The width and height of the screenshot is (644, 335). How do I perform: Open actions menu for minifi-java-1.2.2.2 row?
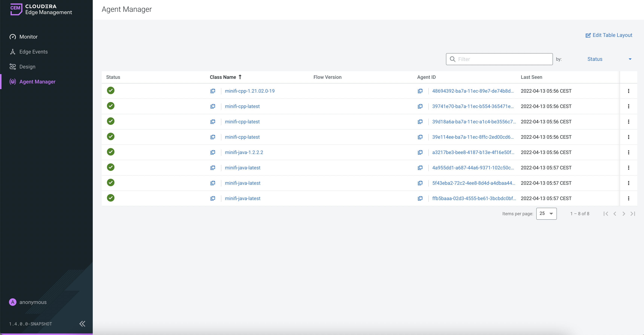[x=628, y=152]
